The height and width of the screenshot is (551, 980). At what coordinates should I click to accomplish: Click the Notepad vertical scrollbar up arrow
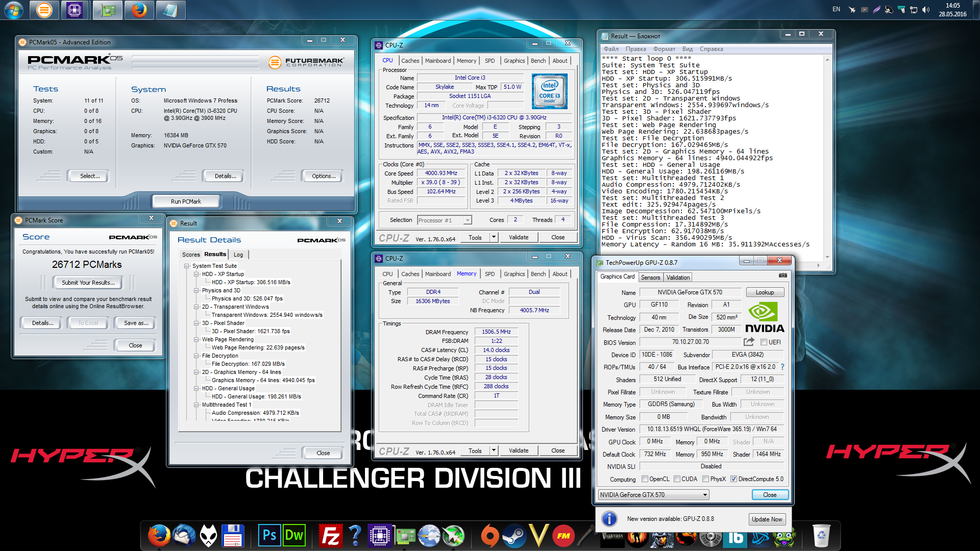[x=827, y=60]
